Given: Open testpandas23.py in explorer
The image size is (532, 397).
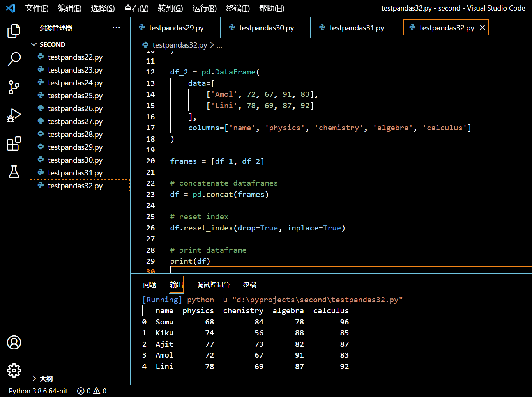Looking at the screenshot, I should (79, 70).
